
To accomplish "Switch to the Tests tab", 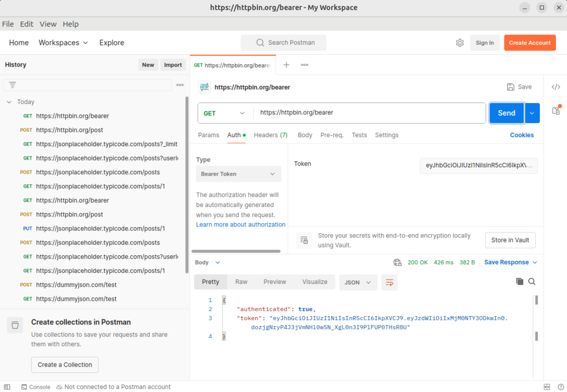I will coord(359,135).
